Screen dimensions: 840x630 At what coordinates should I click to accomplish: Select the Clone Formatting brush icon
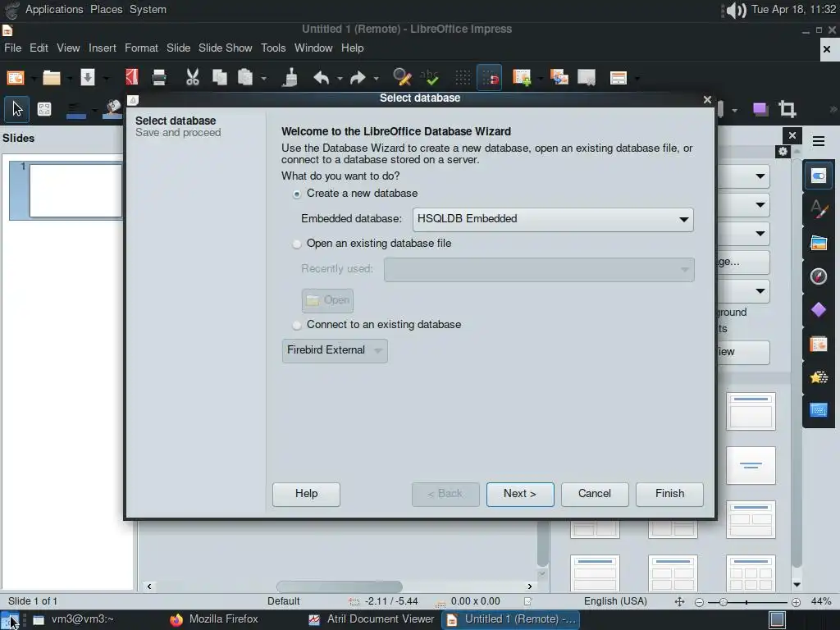pyautogui.click(x=290, y=78)
